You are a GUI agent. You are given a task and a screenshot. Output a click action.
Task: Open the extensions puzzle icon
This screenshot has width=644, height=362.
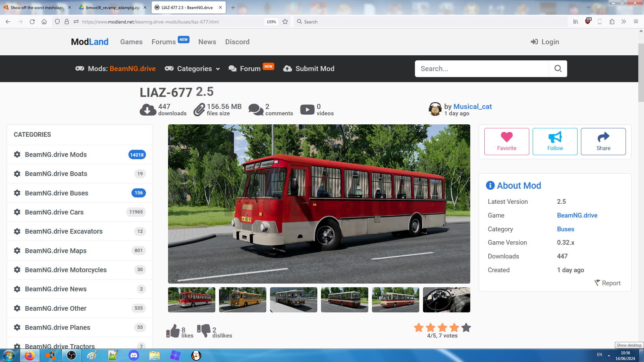612,22
